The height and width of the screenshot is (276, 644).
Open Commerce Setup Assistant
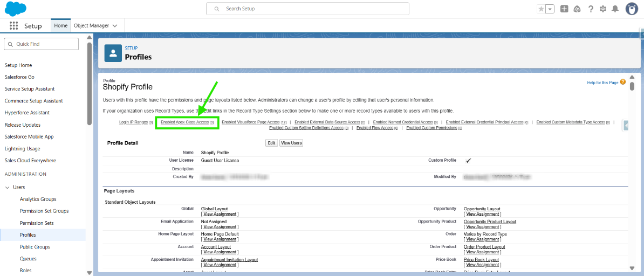(x=33, y=101)
